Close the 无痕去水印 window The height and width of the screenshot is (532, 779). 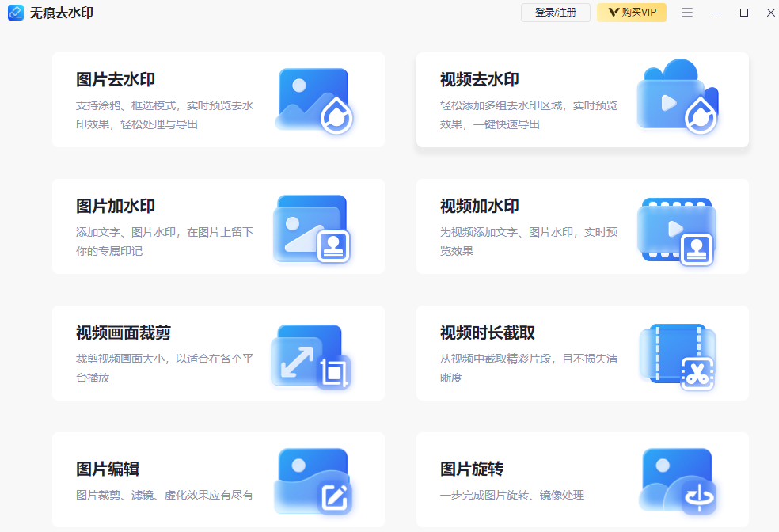coord(770,13)
